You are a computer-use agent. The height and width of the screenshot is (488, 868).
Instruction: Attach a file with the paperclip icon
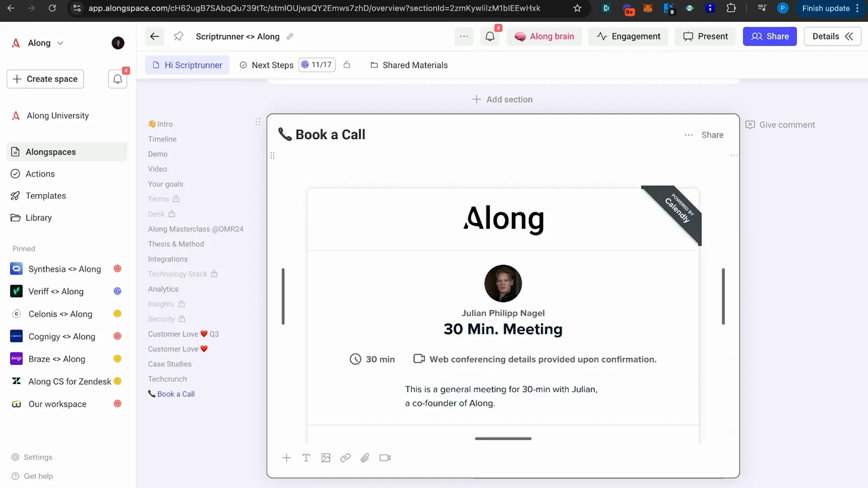pyautogui.click(x=365, y=458)
